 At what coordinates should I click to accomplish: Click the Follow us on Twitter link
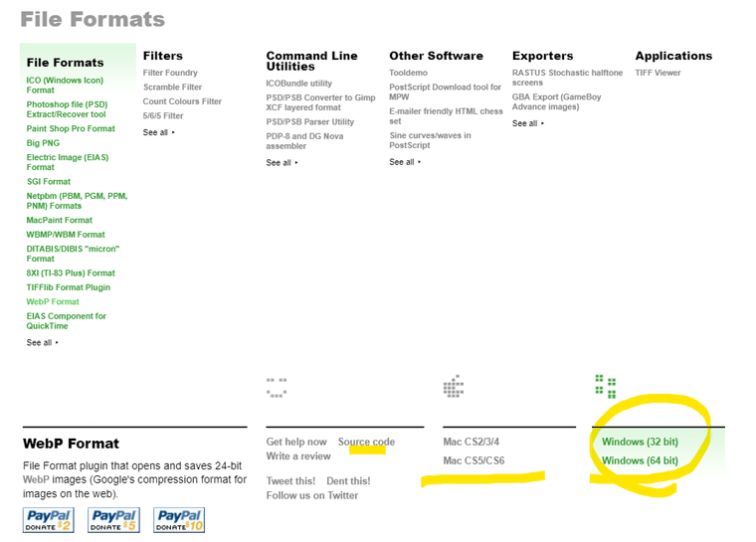[x=312, y=495]
